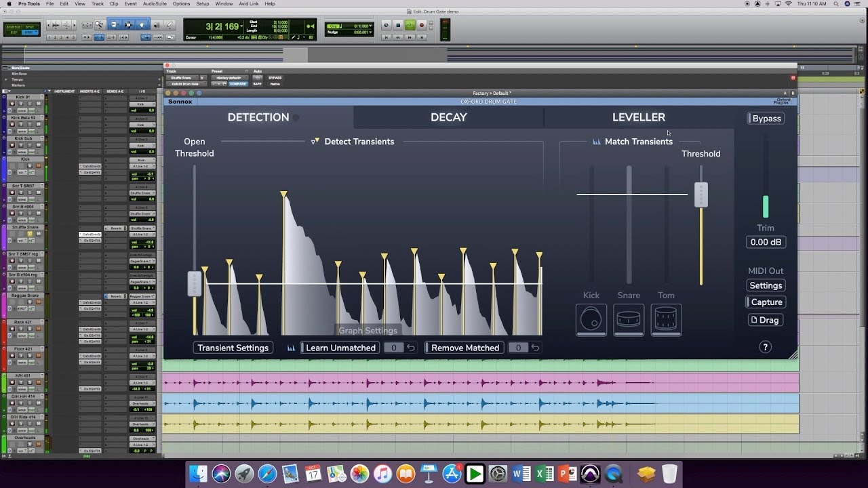Open the Nudge value dropdown
The height and width of the screenshot is (488, 868).
click(371, 33)
